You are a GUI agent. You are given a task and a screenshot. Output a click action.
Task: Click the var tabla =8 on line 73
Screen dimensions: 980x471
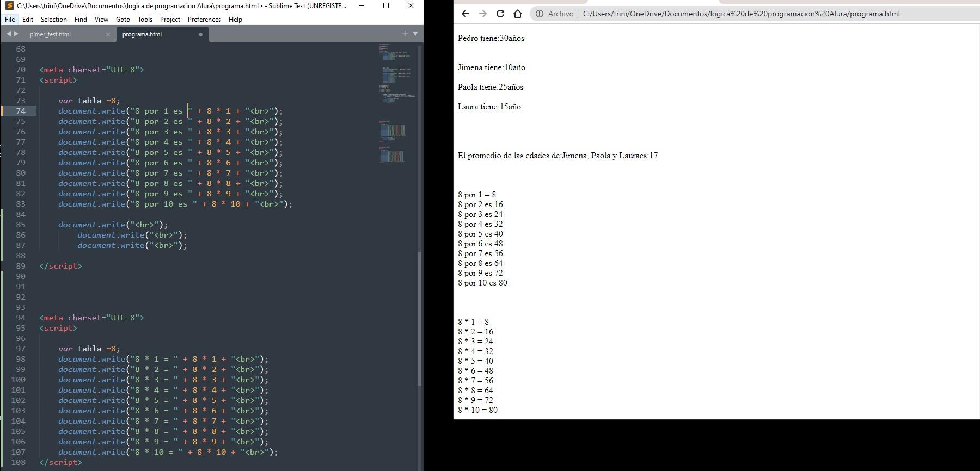[89, 101]
